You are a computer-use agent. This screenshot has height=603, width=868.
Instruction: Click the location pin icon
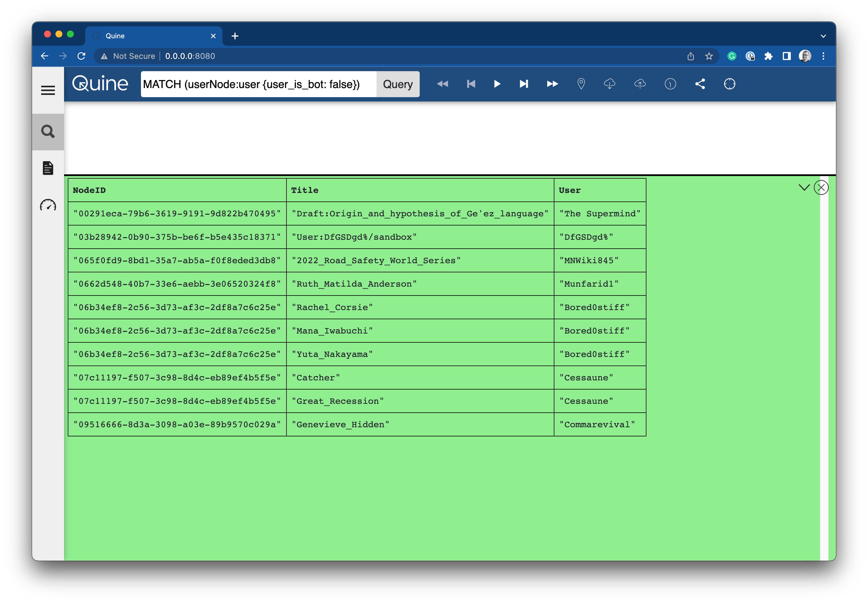[x=581, y=84]
